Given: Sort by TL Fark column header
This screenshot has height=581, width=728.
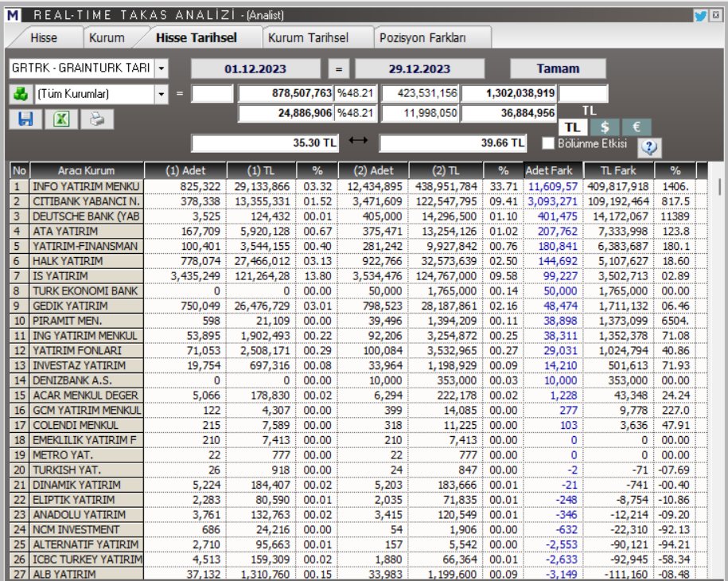Looking at the screenshot, I should pos(618,170).
